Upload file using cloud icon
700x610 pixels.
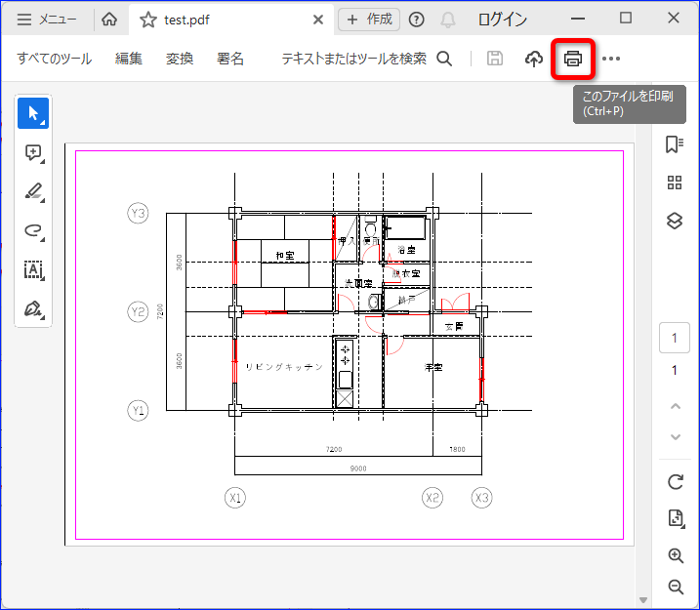point(534,59)
